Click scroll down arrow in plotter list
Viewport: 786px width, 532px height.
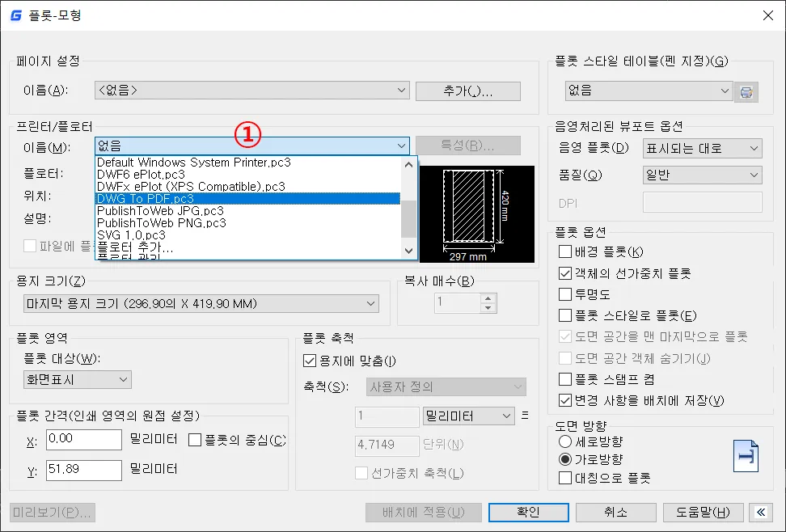[409, 251]
